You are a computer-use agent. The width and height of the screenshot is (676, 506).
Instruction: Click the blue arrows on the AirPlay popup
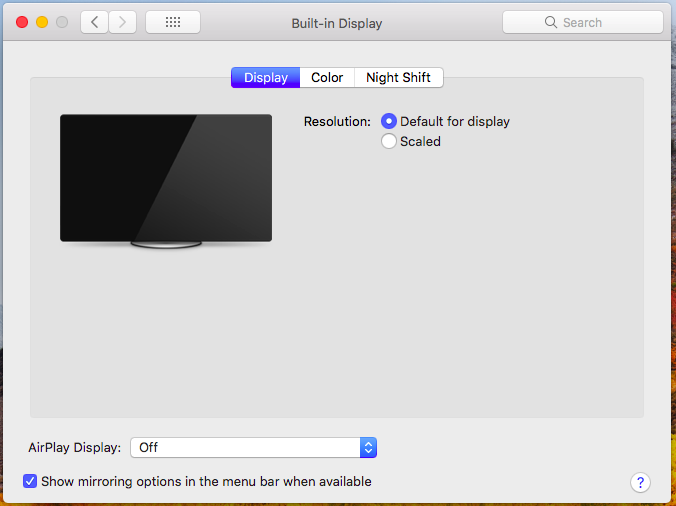coord(368,447)
